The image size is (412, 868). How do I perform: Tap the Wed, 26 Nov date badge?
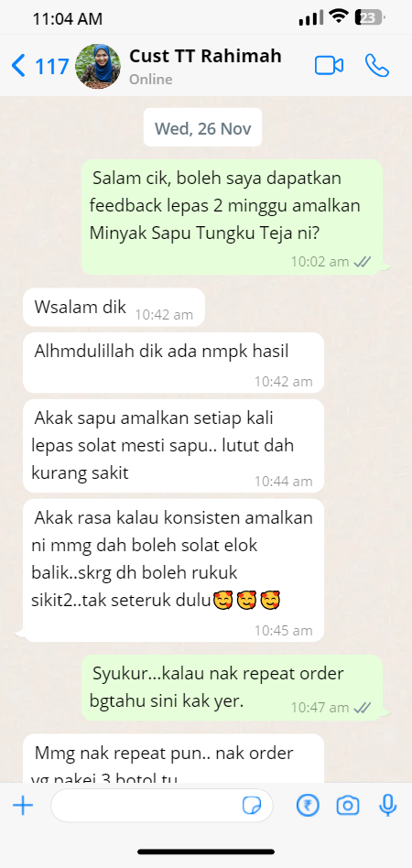coord(202,128)
